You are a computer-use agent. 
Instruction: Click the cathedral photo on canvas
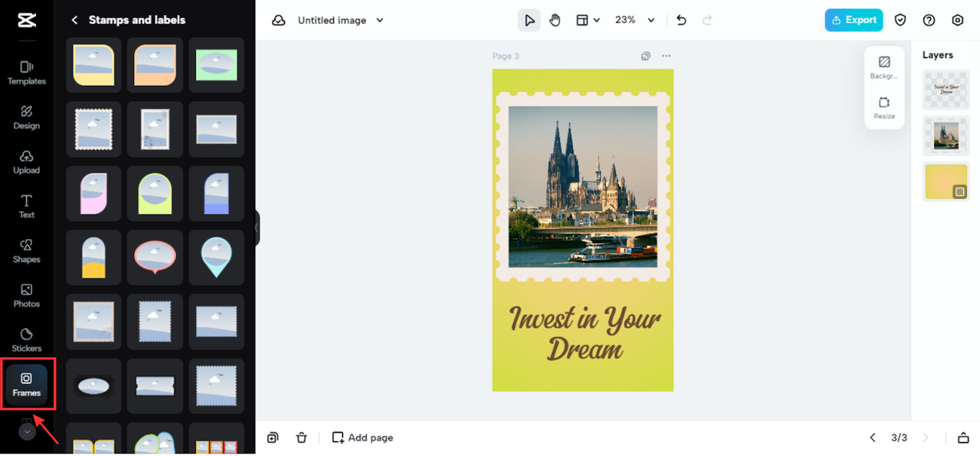pyautogui.click(x=583, y=186)
